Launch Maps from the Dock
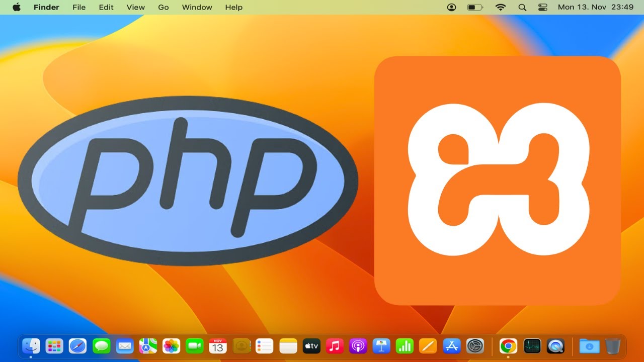 click(148, 346)
